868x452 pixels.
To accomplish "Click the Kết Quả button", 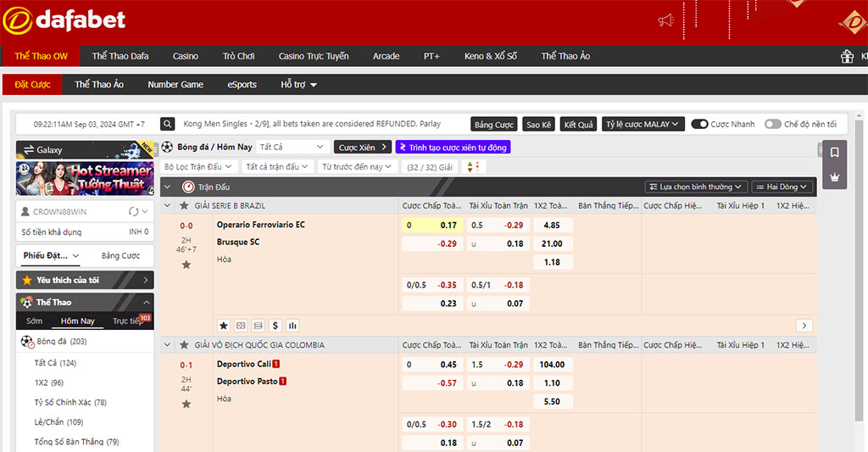I will coord(579,124).
